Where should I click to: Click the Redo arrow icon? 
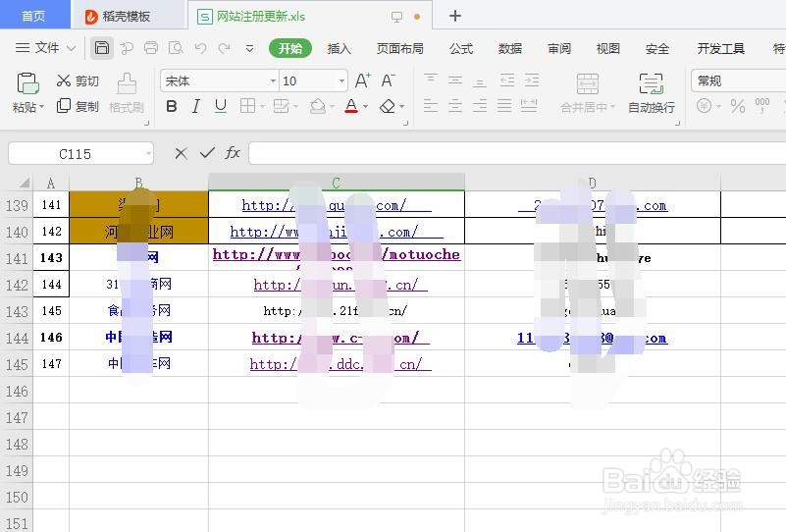(x=224, y=48)
